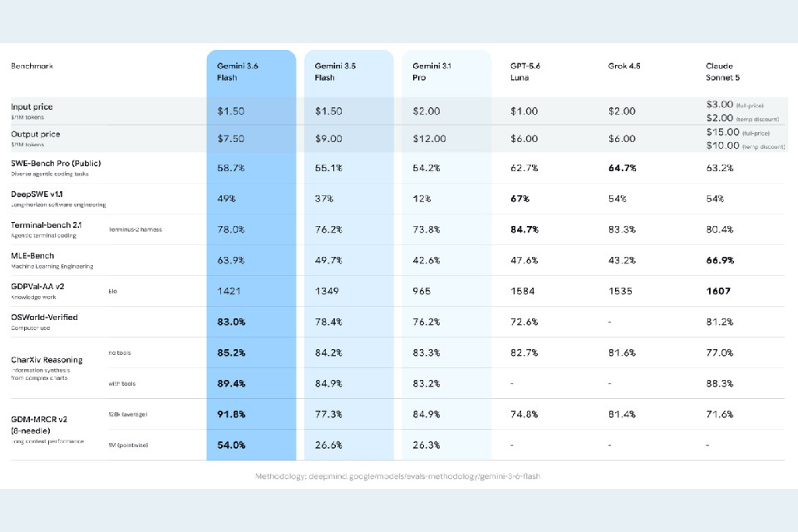798x532 pixels.
Task: Select the Terminal-bench 2.1 row label
Action: [47, 225]
